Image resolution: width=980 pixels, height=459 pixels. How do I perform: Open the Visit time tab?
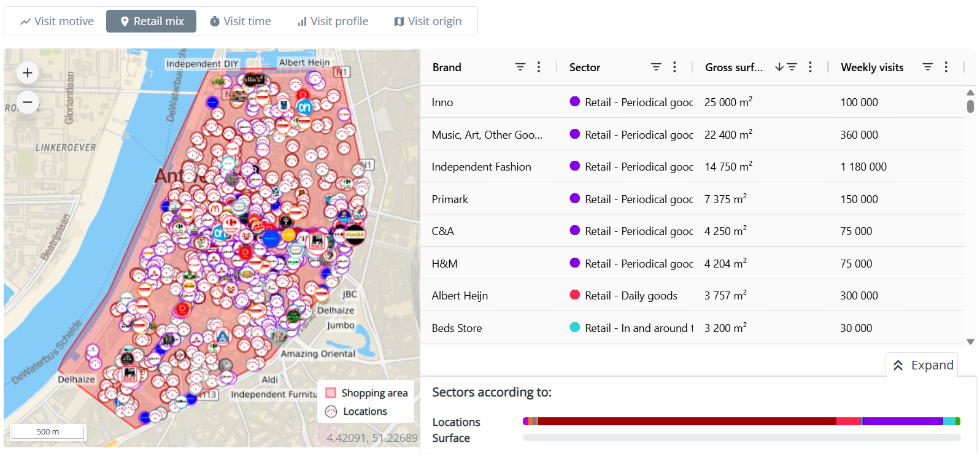click(240, 21)
